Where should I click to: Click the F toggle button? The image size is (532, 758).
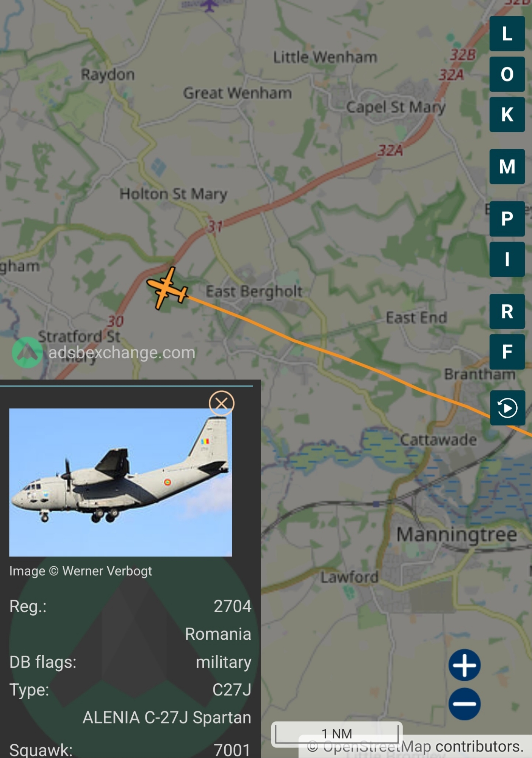coord(507,352)
